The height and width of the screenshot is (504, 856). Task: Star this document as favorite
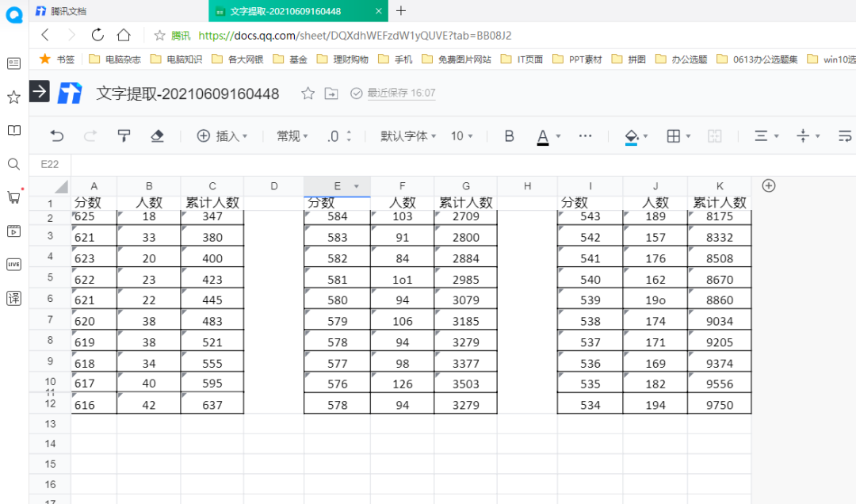point(308,94)
